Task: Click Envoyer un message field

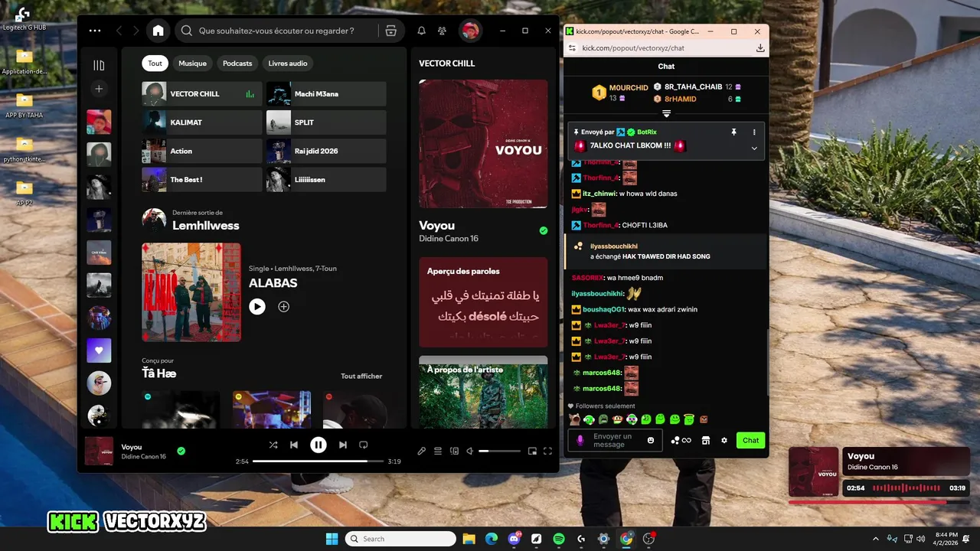Action: point(615,440)
